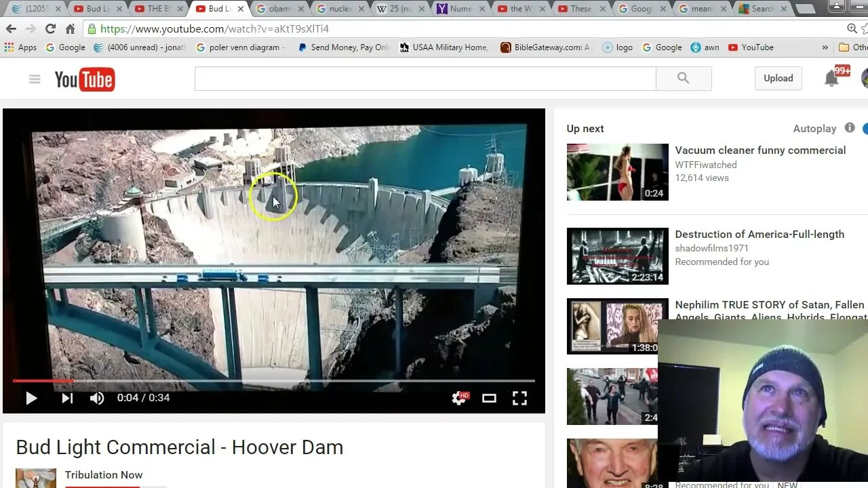Viewport: 868px width, 488px height.
Task: Open the YouTube bookmark
Action: [x=751, y=47]
